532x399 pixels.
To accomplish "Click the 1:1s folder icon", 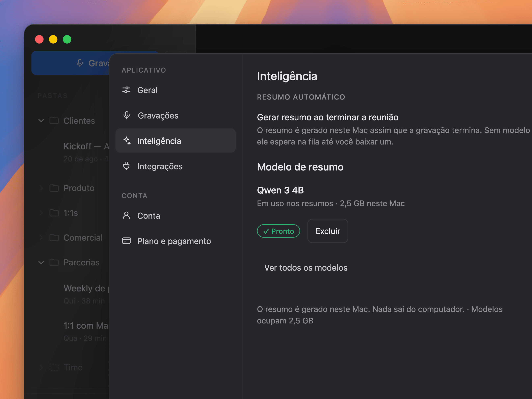I will pyautogui.click(x=54, y=213).
